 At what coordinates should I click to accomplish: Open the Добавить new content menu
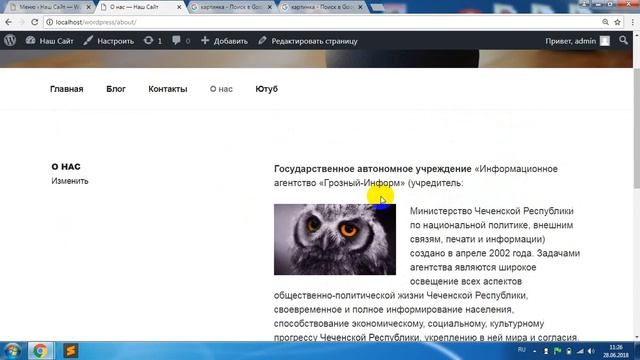pos(224,41)
